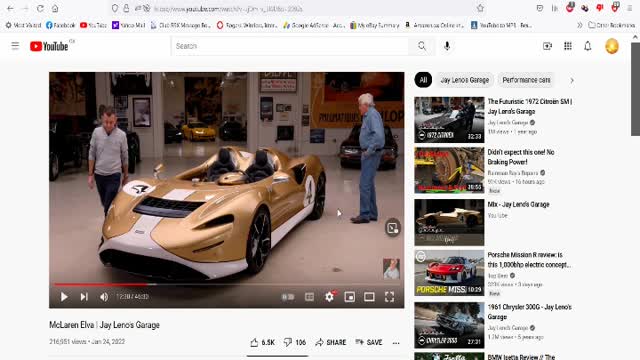Open the player settings gear
Image resolution: width=640 pixels, height=360 pixels.
(330, 297)
